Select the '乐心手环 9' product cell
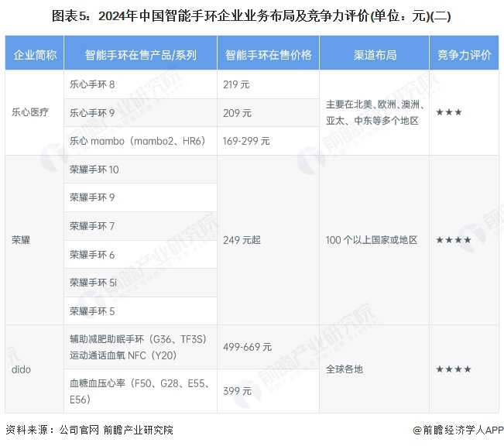The height and width of the screenshot is (446, 504). click(x=140, y=113)
